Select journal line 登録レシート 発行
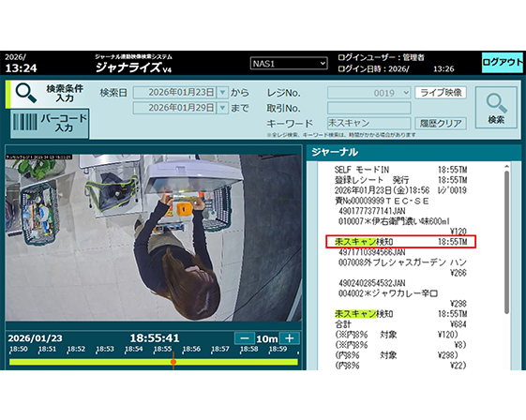This screenshot has height=420, width=526. [401, 180]
